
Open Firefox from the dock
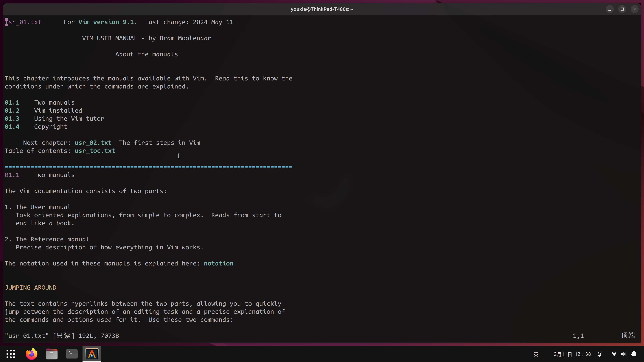tap(31, 354)
